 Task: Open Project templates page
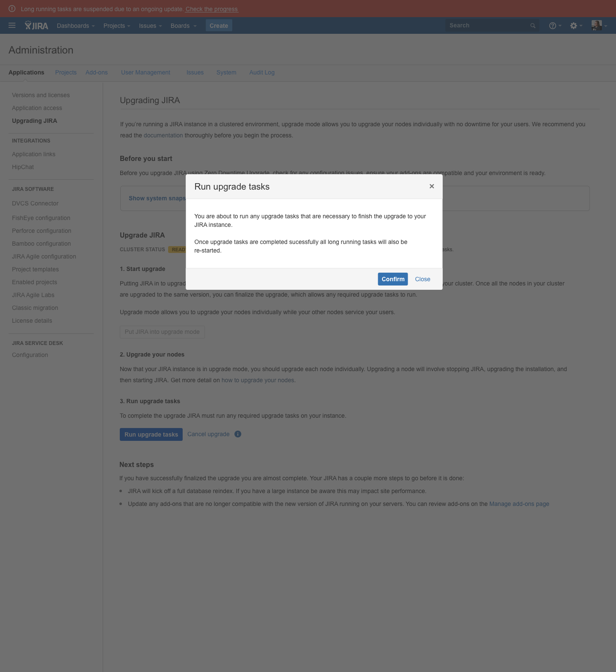tap(36, 269)
